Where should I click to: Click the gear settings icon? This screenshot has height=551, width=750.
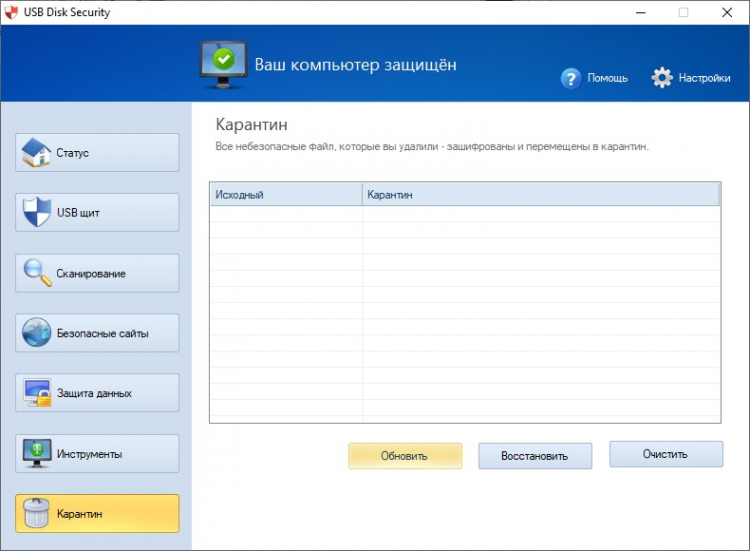[662, 77]
